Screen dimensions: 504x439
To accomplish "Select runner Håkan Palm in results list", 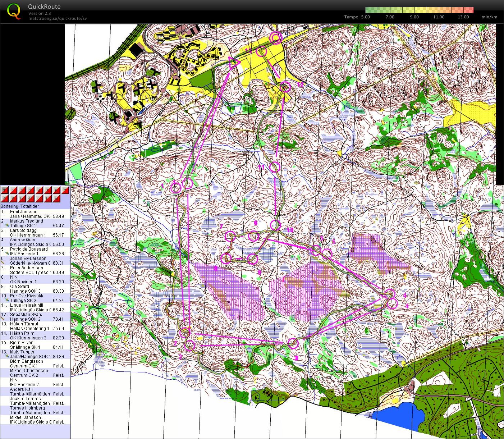I will click(22, 333).
